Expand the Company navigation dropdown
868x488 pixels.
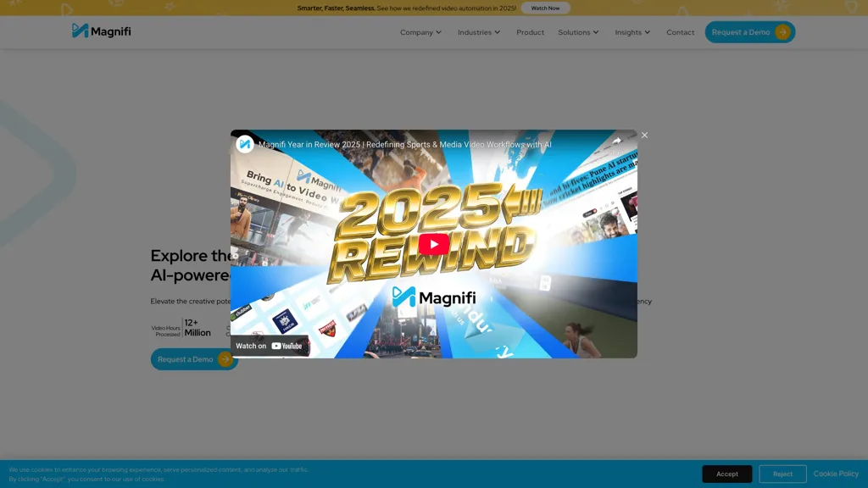pyautogui.click(x=421, y=32)
